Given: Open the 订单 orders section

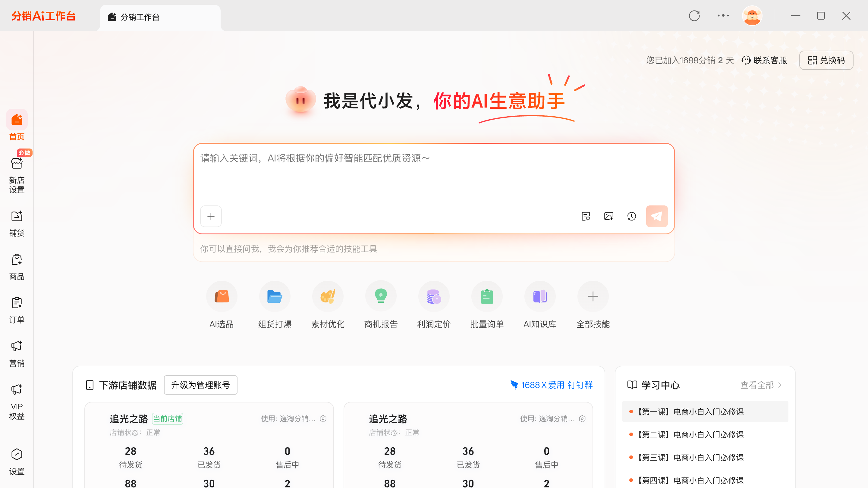Looking at the screenshot, I should coord(17,310).
